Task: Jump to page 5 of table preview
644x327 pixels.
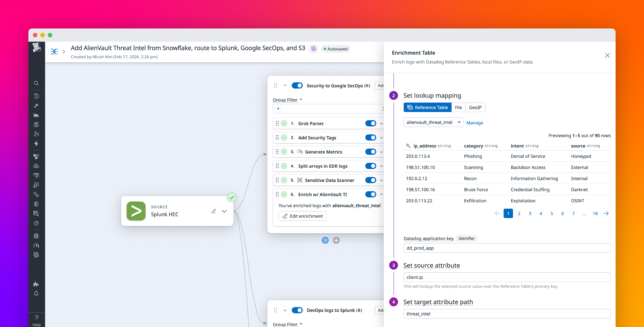Action: tap(551, 213)
